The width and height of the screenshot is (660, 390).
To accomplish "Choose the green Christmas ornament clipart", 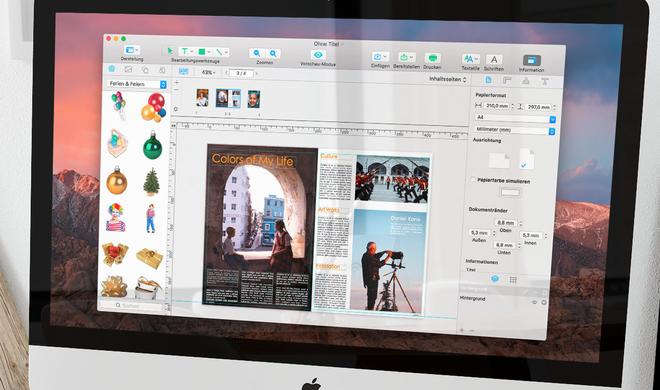I will [x=152, y=145].
